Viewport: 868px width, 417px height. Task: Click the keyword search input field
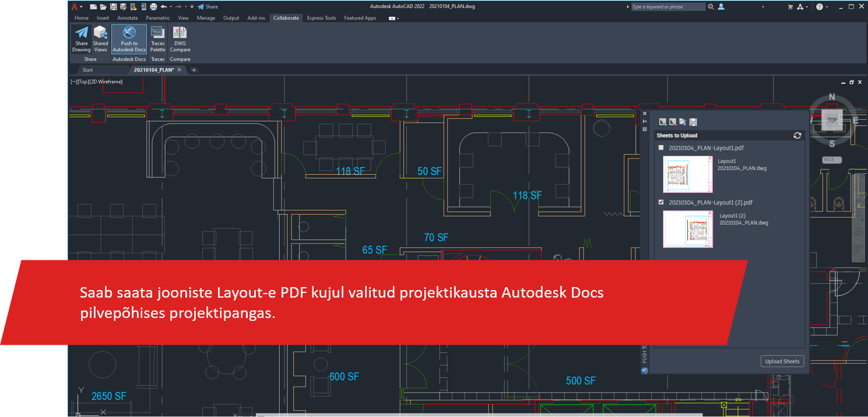667,7
